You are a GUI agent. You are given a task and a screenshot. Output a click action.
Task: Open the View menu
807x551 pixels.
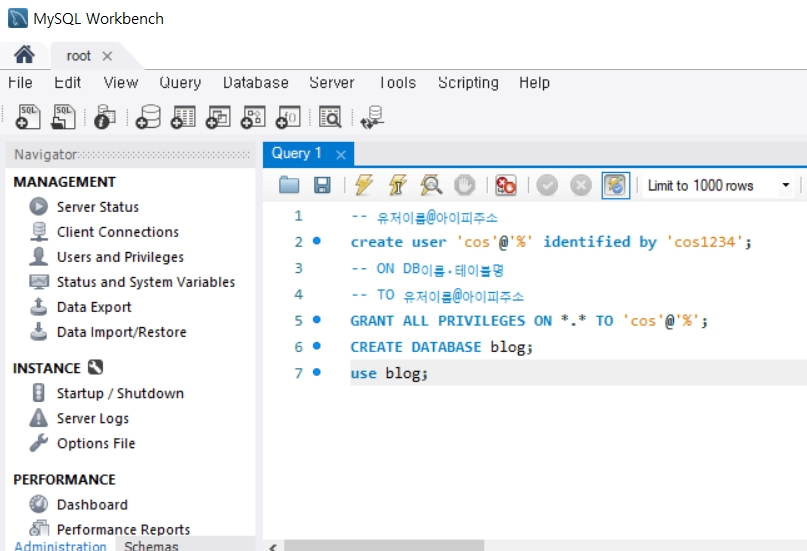point(121,83)
